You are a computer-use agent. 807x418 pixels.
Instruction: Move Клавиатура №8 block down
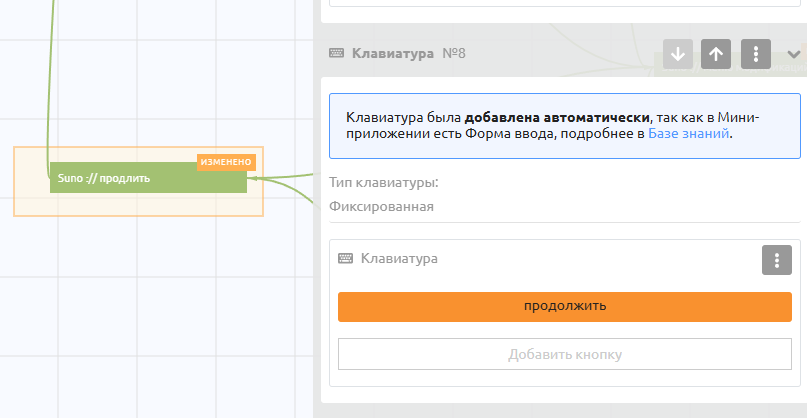pyautogui.click(x=678, y=54)
